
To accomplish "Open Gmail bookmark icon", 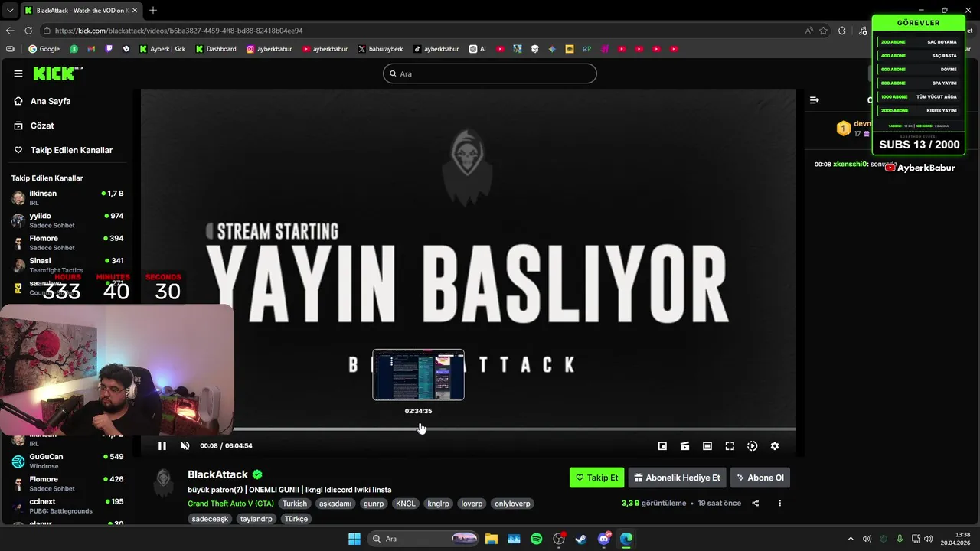I will click(91, 49).
